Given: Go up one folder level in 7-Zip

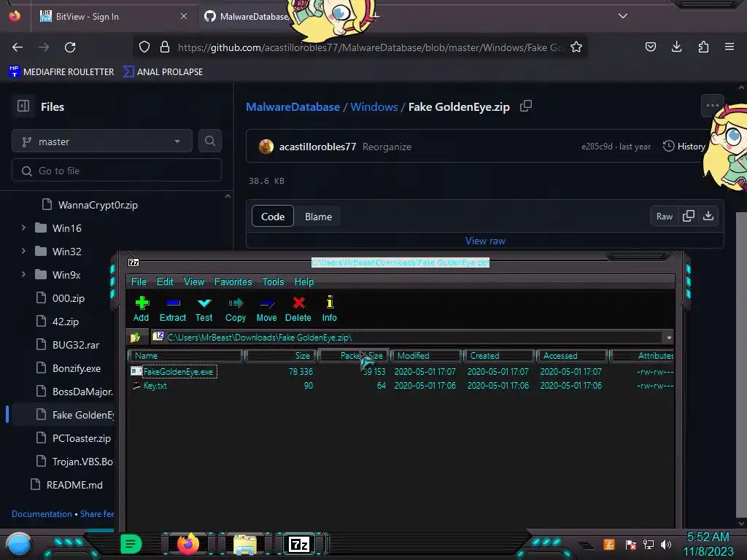Looking at the screenshot, I should click(x=135, y=337).
